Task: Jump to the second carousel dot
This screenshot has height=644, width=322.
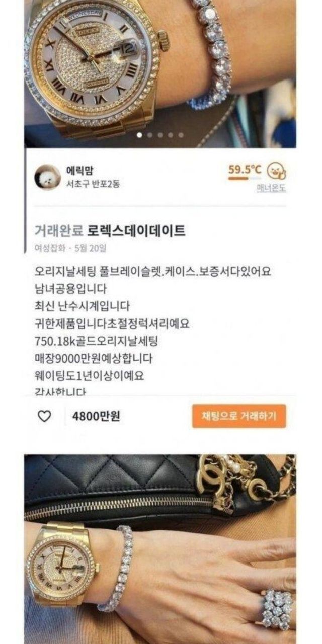Action: 150,135
